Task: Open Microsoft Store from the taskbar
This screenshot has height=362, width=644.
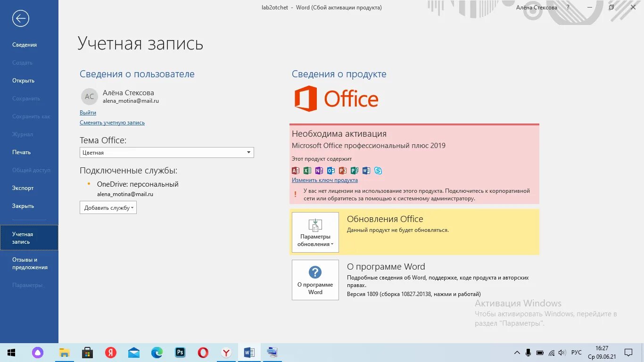Action: tap(87, 353)
